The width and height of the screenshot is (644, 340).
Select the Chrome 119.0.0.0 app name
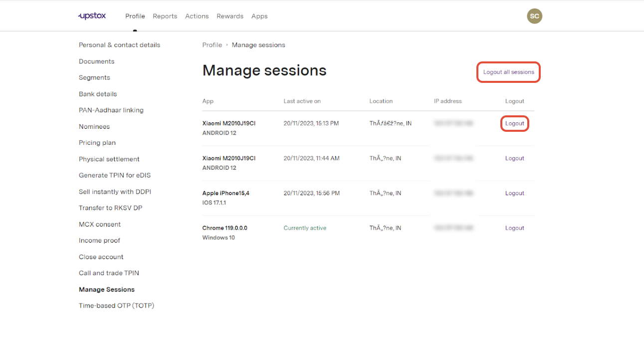coord(225,228)
